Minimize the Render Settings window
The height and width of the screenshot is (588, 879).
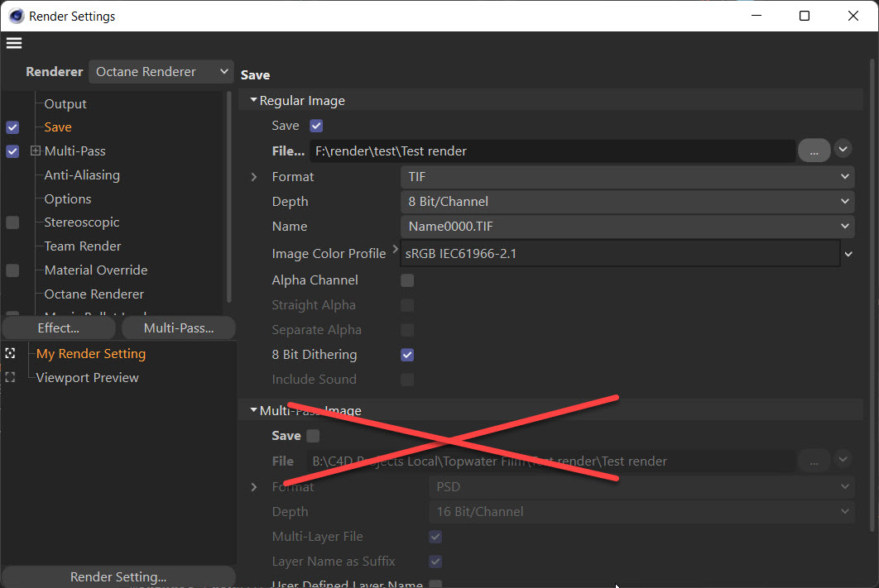(757, 16)
